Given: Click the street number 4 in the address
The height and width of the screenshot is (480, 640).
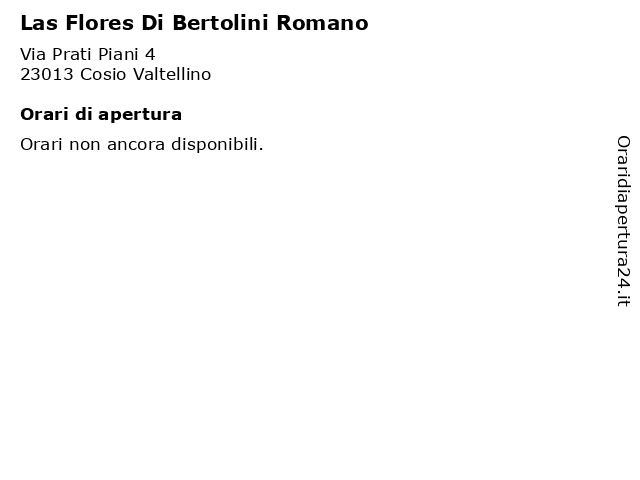Looking at the screenshot, I should click(150, 54).
